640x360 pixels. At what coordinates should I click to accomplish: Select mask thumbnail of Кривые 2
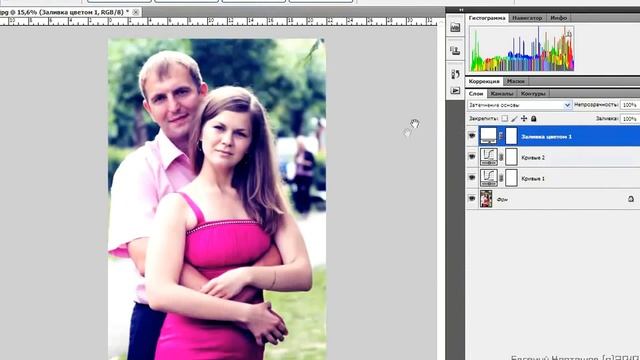pyautogui.click(x=511, y=157)
